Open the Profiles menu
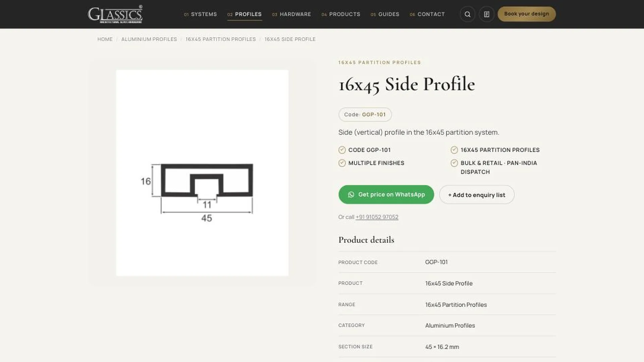This screenshot has width=644, height=362. (245, 14)
